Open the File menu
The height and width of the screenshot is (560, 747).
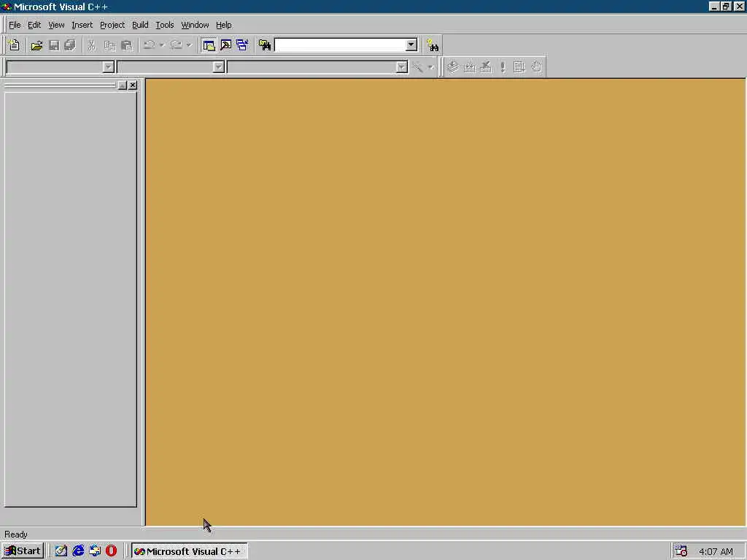pos(15,26)
